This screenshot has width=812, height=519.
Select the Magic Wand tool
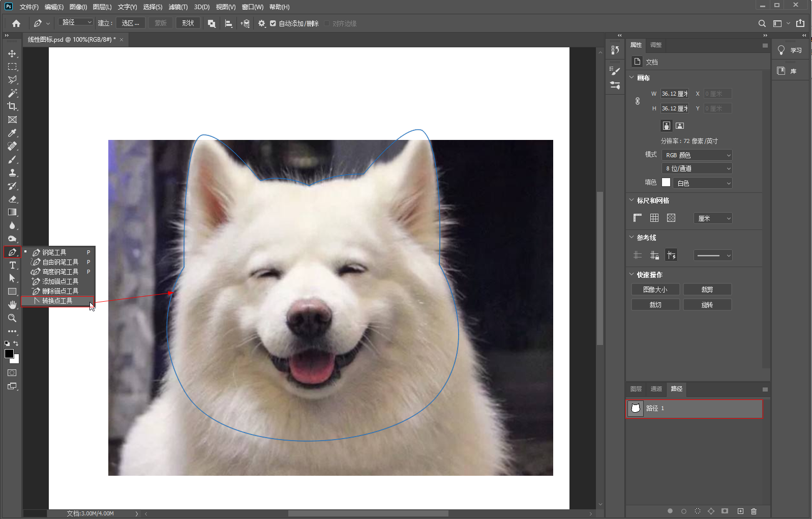[x=12, y=93]
